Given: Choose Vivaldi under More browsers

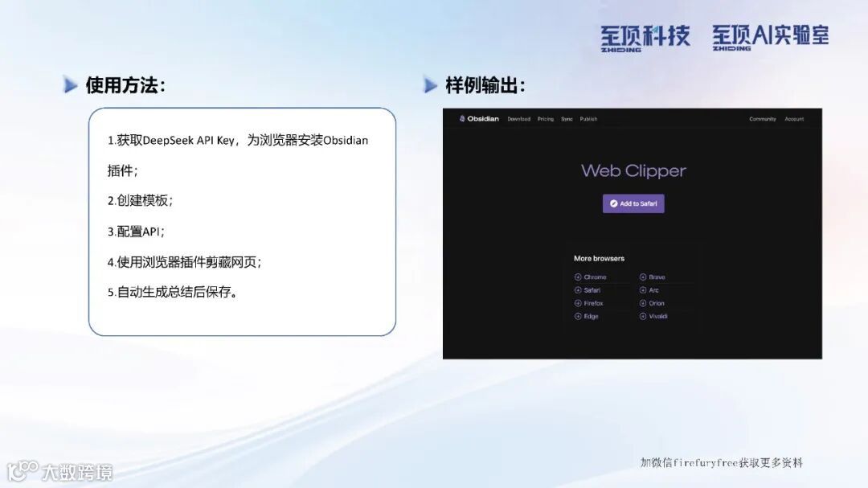Looking at the screenshot, I should (x=658, y=316).
